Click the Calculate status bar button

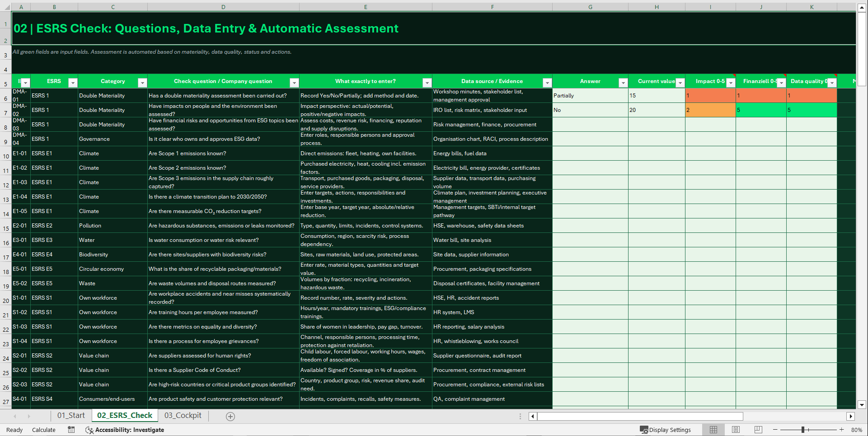pos(44,430)
